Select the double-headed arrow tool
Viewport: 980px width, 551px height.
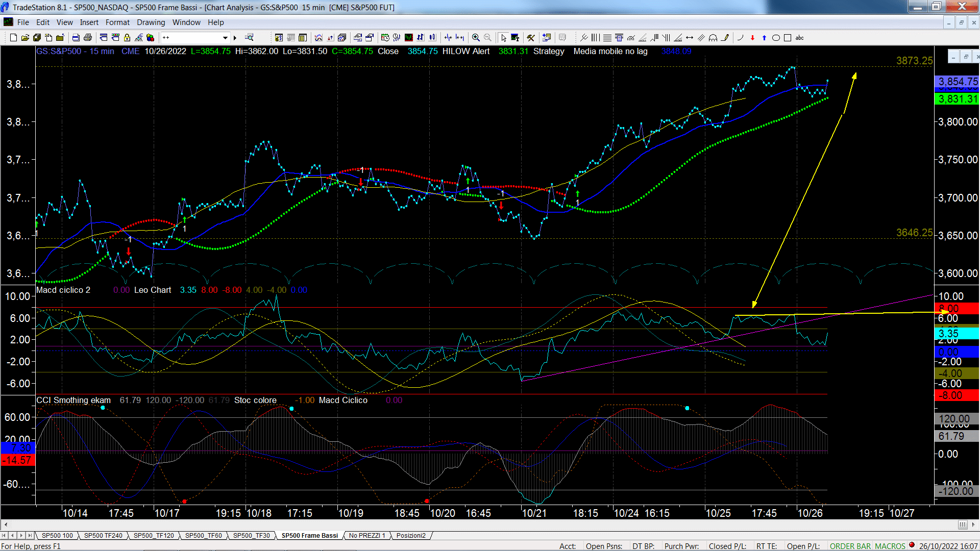click(690, 38)
